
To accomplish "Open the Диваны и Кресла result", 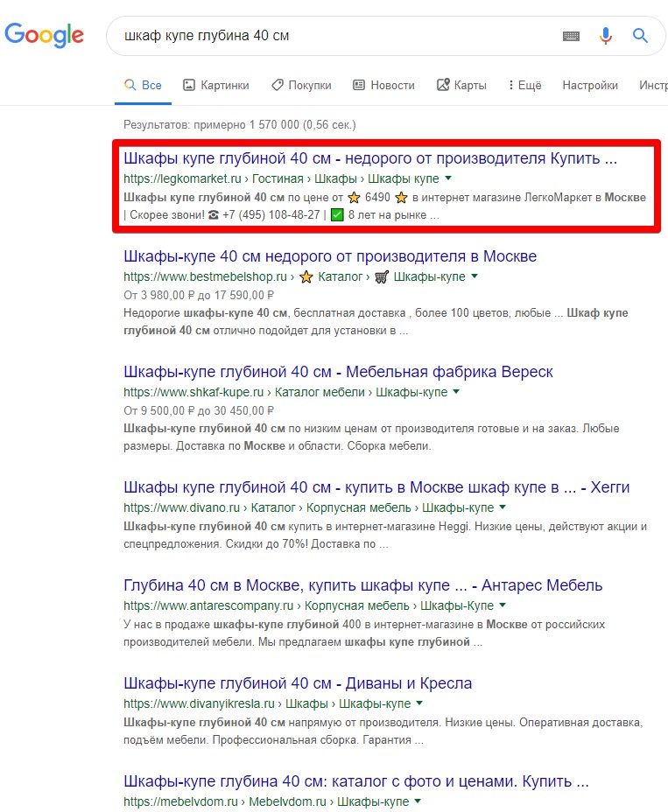I will tap(298, 683).
